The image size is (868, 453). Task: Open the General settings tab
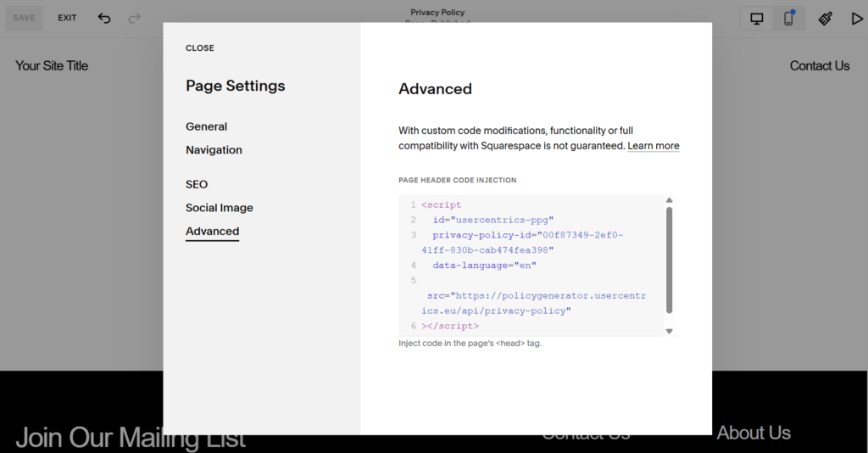[x=207, y=126]
